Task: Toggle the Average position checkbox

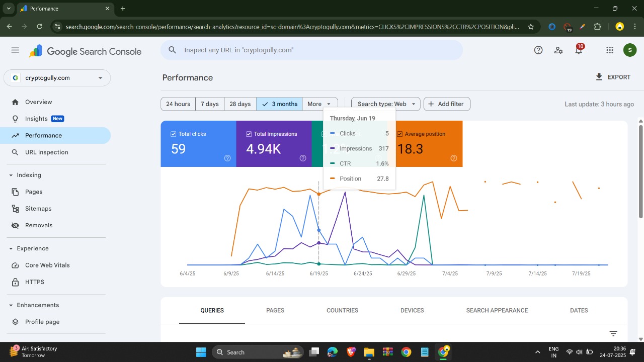Action: point(400,134)
